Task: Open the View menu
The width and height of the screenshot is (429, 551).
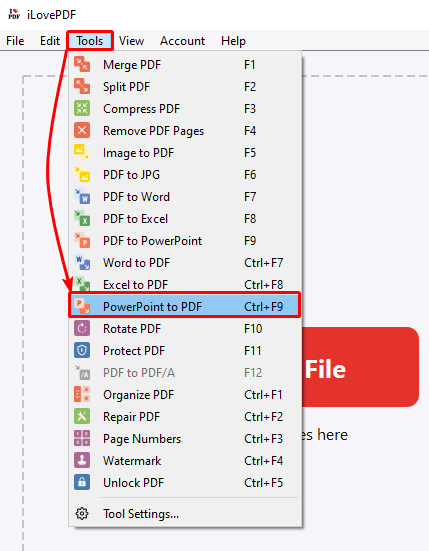Action: (131, 41)
